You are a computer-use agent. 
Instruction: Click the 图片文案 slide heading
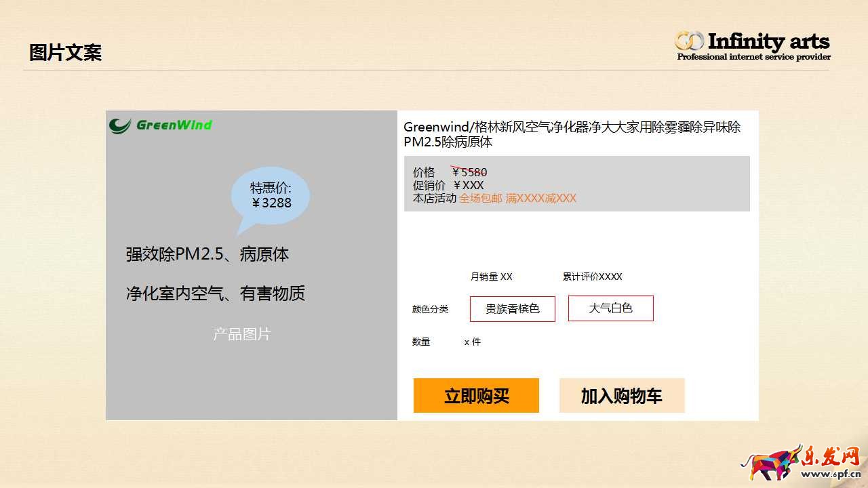pyautogui.click(x=65, y=53)
